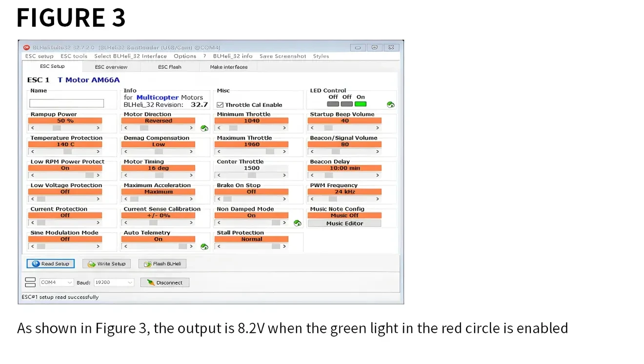
Task: Click left arrow of PWM Frequency slider
Action: point(312,199)
